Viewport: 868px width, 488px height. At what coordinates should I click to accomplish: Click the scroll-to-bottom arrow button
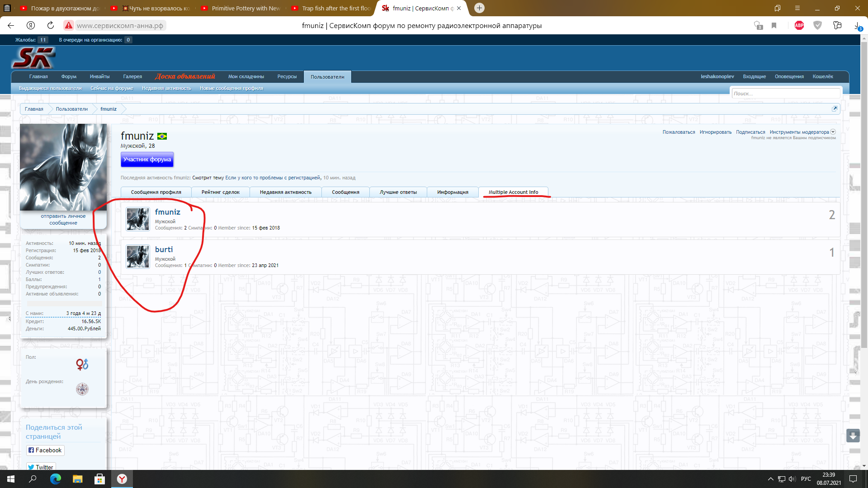pyautogui.click(x=853, y=436)
